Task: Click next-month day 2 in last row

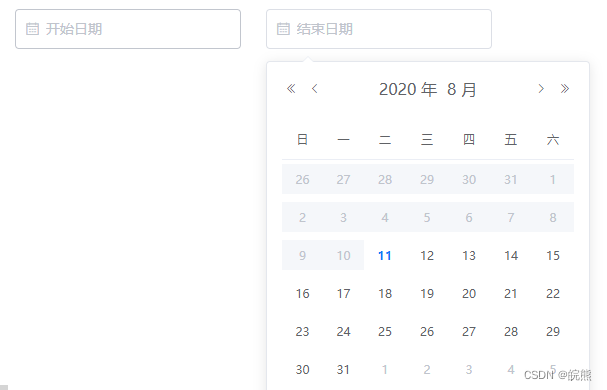Action: click(x=427, y=369)
